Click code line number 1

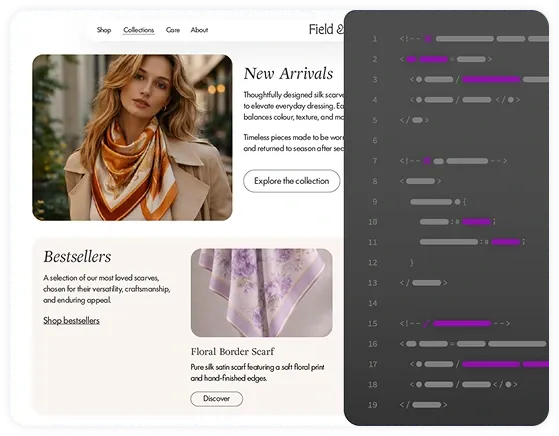point(375,39)
